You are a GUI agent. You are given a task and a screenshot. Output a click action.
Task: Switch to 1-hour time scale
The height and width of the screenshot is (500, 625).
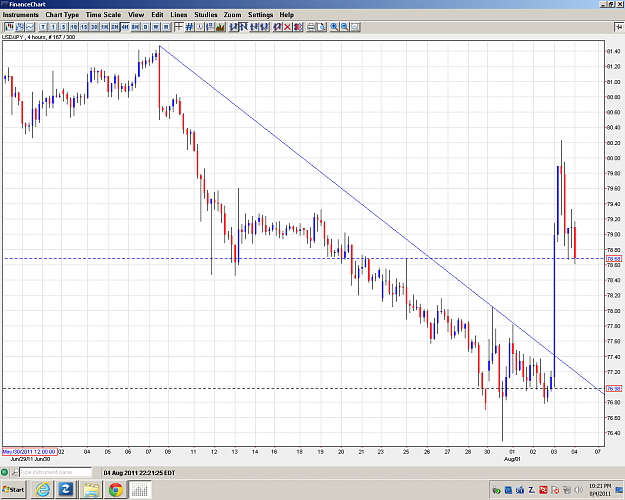[x=104, y=27]
